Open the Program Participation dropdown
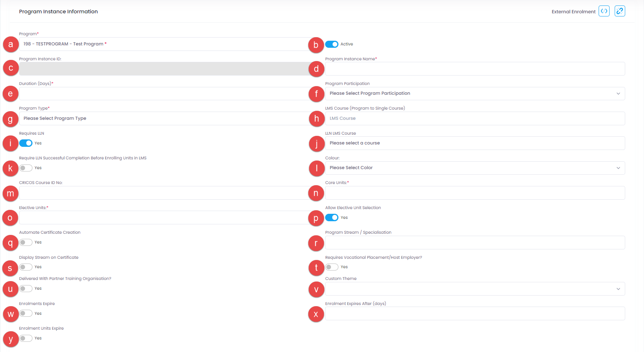 tap(475, 94)
